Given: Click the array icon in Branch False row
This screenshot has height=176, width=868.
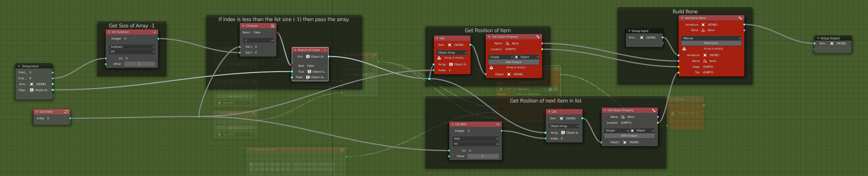Looking at the screenshot, I should 308,77.
